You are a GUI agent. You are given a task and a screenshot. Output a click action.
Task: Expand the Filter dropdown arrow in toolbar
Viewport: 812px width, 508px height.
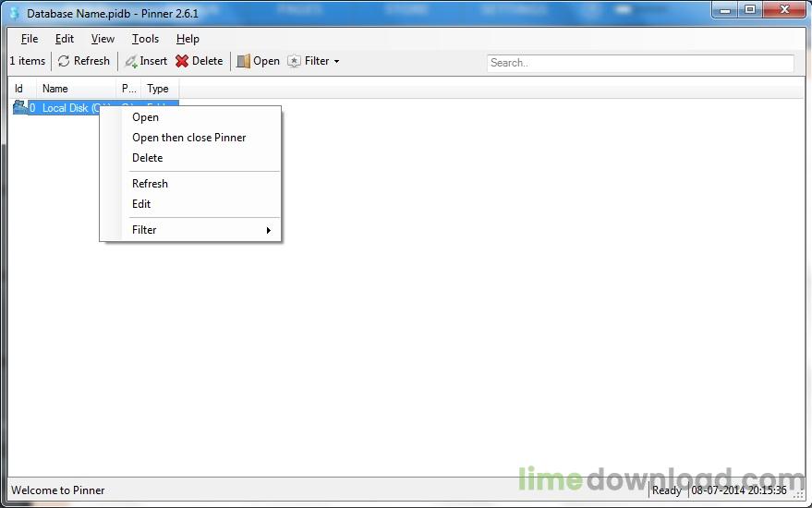click(336, 61)
